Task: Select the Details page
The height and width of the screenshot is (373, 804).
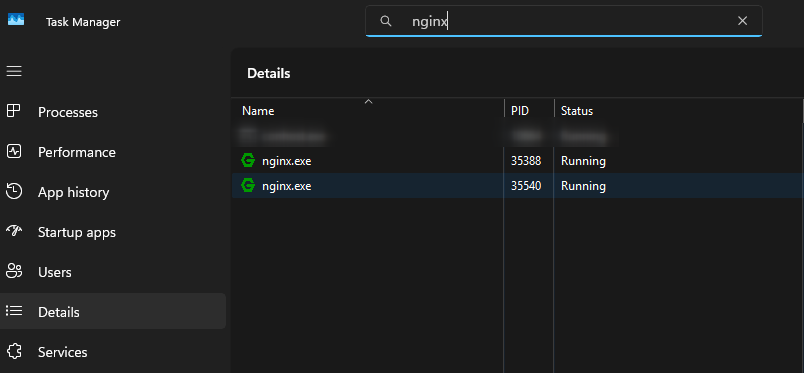Action: [x=113, y=311]
